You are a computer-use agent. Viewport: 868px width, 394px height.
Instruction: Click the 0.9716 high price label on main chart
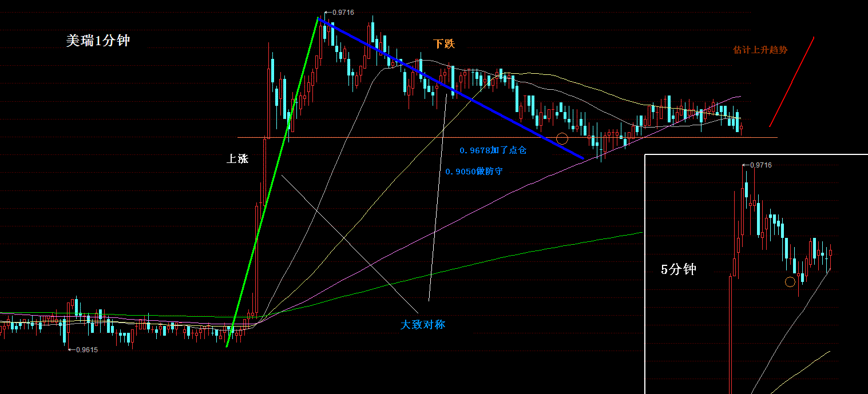click(x=343, y=12)
